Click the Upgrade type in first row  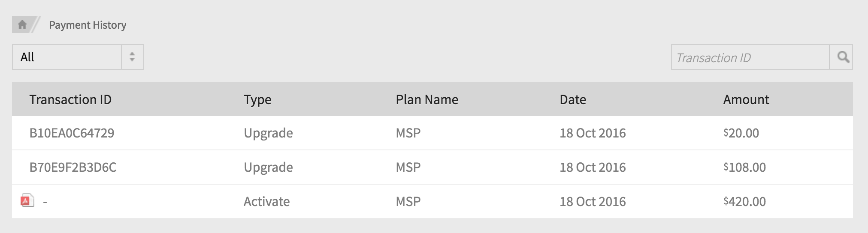[268, 133]
